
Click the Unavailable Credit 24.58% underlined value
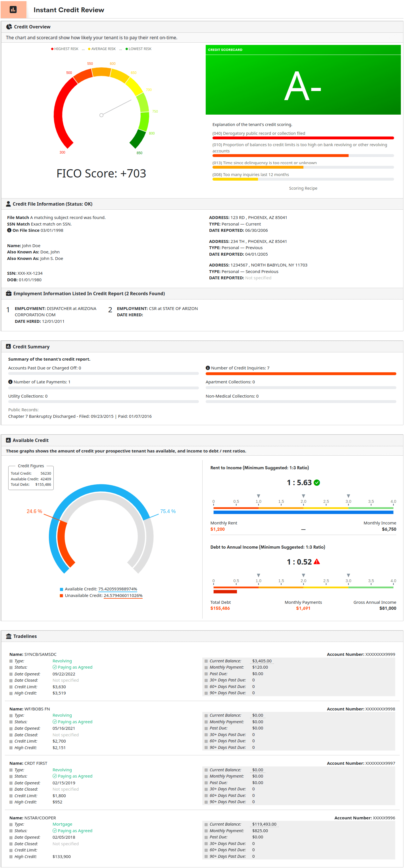[x=123, y=596]
